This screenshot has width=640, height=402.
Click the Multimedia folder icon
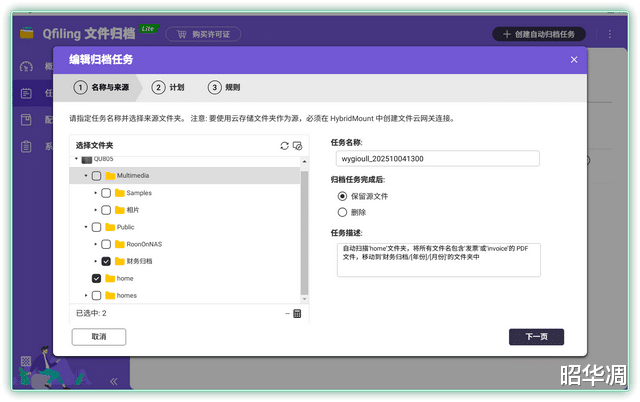tap(110, 176)
